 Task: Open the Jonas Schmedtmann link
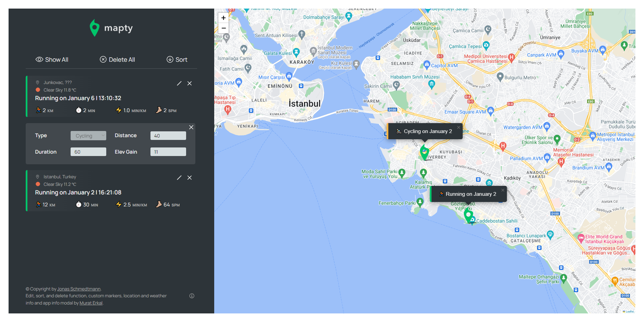point(79,289)
